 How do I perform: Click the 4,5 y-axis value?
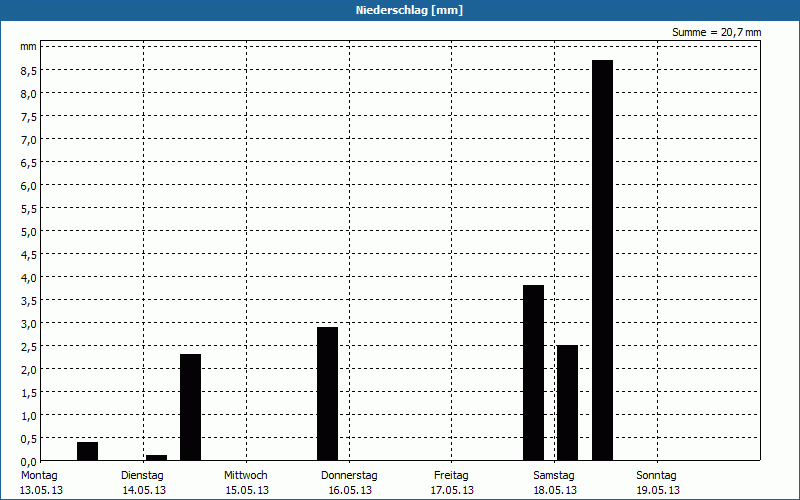(29, 255)
